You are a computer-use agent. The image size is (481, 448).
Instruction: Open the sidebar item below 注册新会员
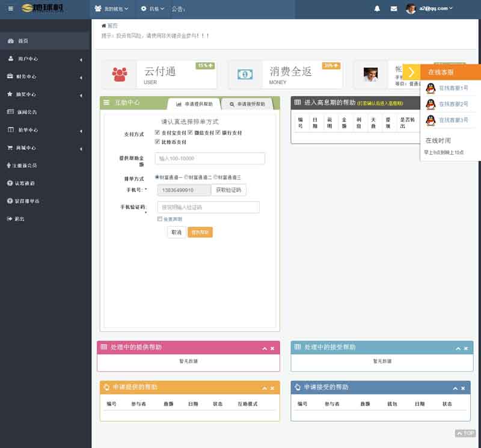tap(21, 183)
